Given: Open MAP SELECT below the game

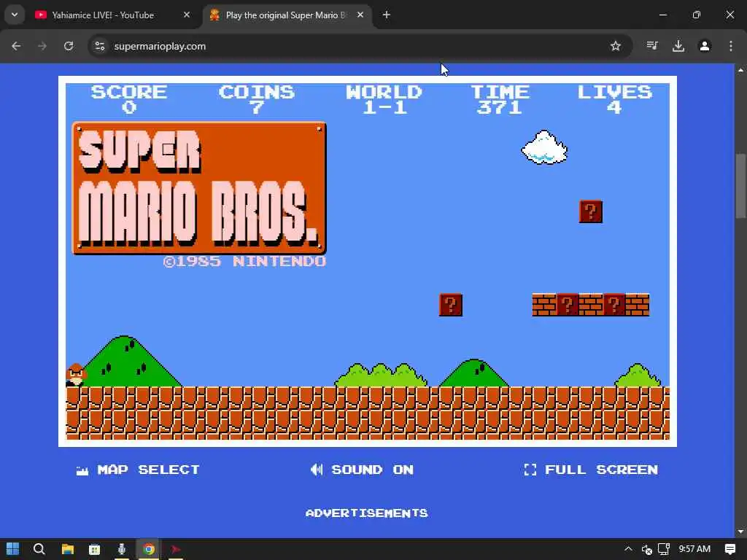Looking at the screenshot, I should (138, 470).
